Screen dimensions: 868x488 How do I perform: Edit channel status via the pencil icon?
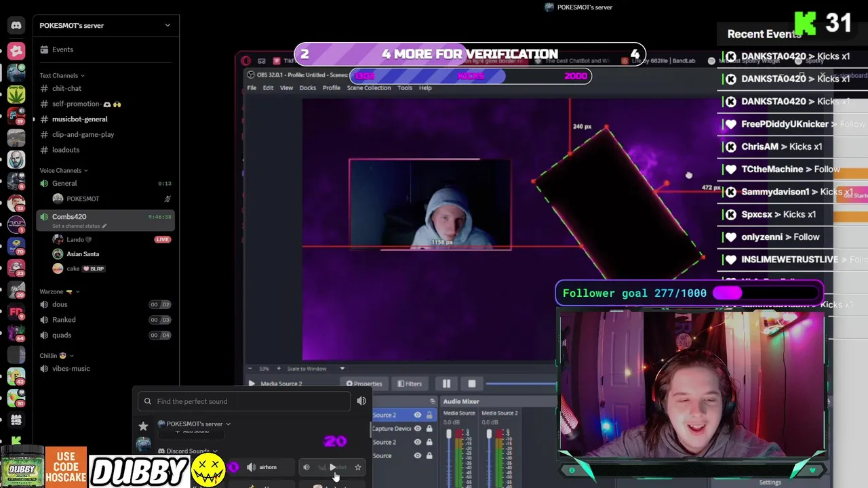coord(104,226)
